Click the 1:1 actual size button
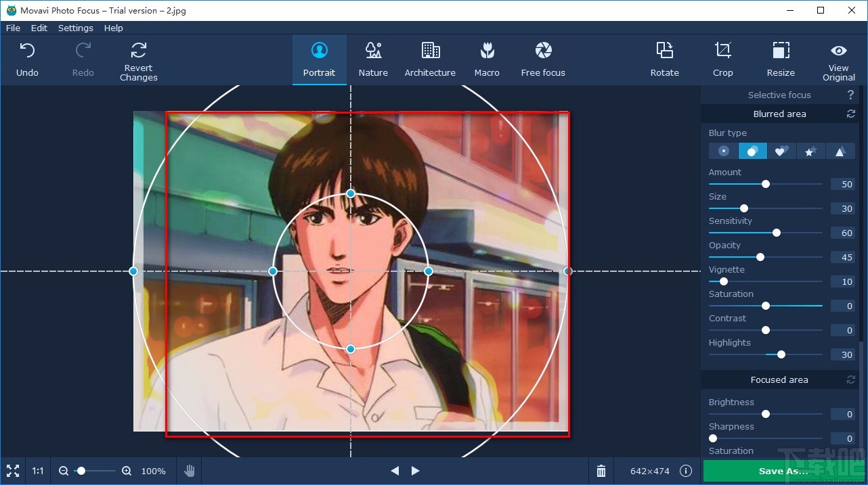868x485 pixels. pos(38,471)
